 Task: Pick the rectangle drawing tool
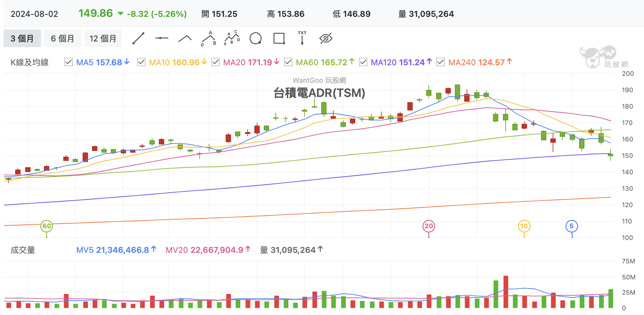(x=279, y=38)
